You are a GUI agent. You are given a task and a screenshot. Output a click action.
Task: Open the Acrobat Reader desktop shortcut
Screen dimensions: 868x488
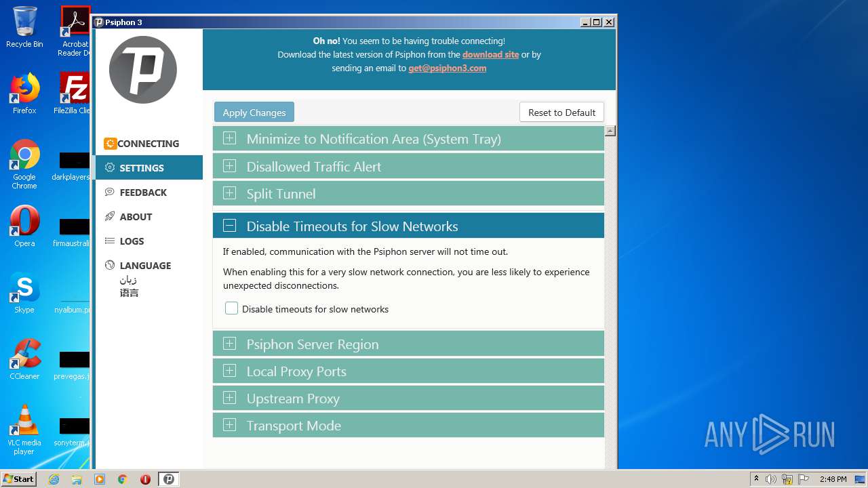click(75, 30)
